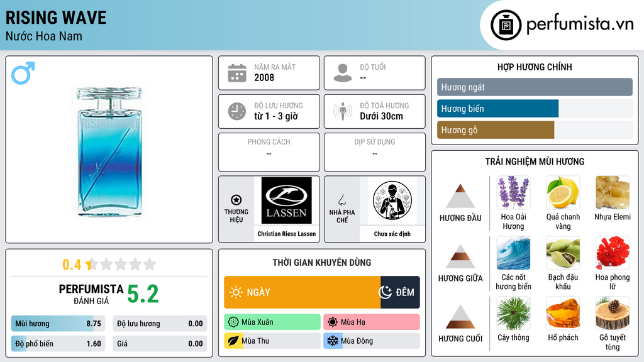Click the perfumista.vn bottle logo icon
The image size is (644, 362).
506,25
